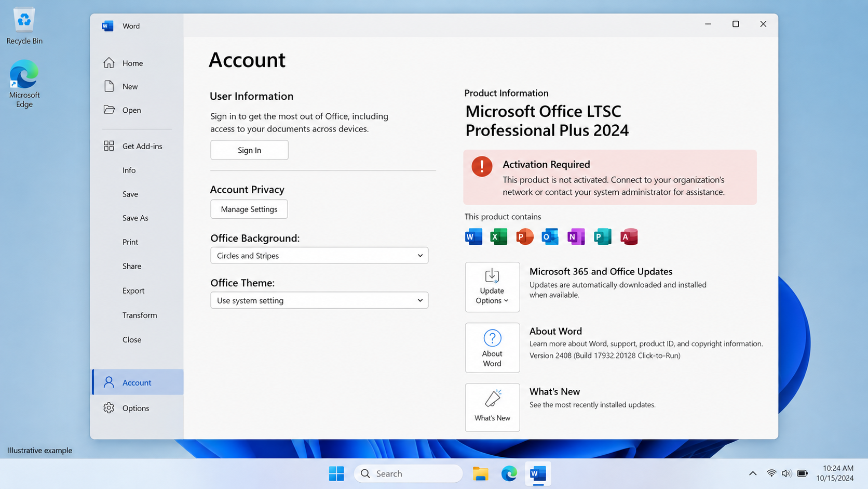This screenshot has width=868, height=489.
Task: Go to the Info page
Action: pyautogui.click(x=129, y=170)
